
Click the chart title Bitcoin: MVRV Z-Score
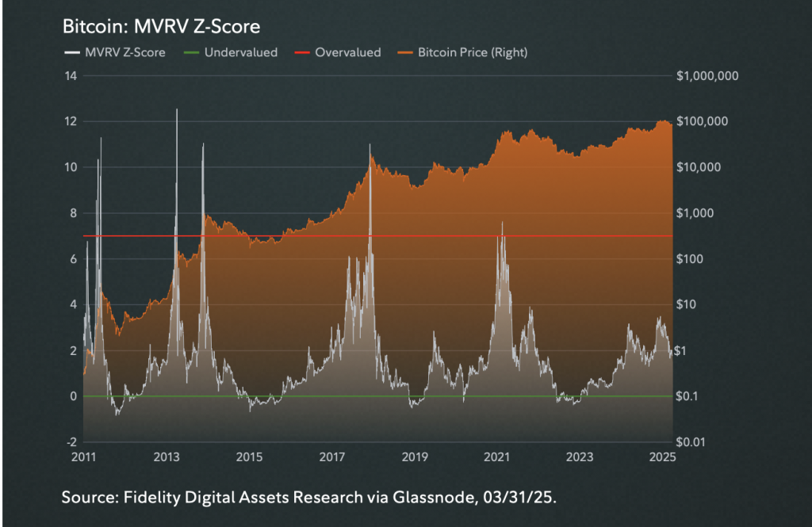point(161,26)
